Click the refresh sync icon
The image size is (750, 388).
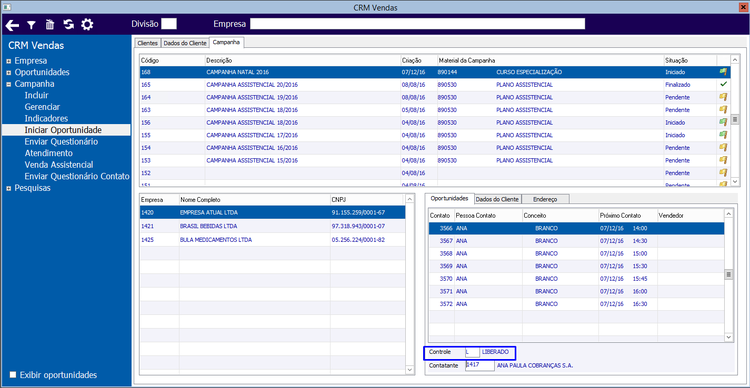69,25
